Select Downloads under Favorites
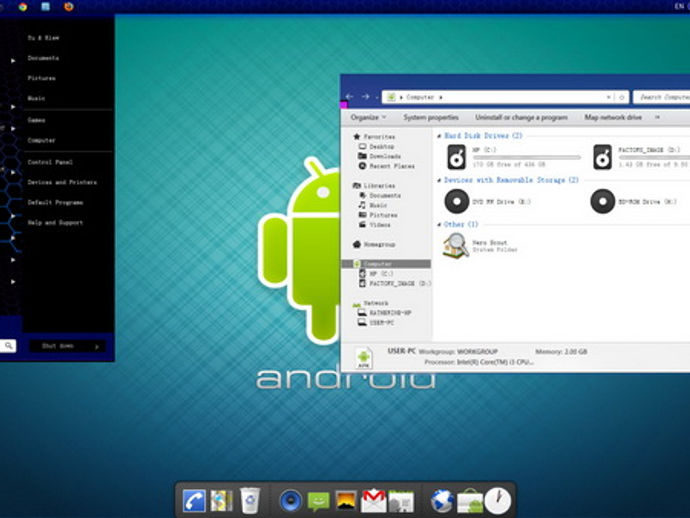The width and height of the screenshot is (690, 518). click(x=385, y=156)
